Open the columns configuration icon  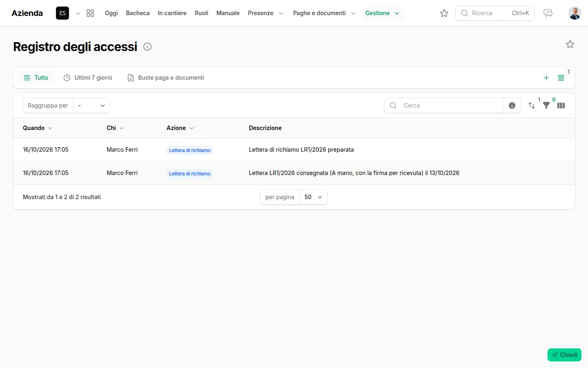tap(561, 105)
